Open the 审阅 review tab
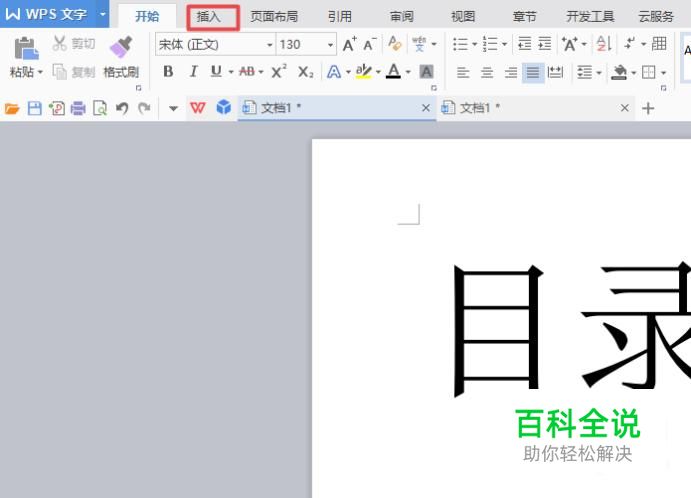This screenshot has height=498, width=691. 401,17
